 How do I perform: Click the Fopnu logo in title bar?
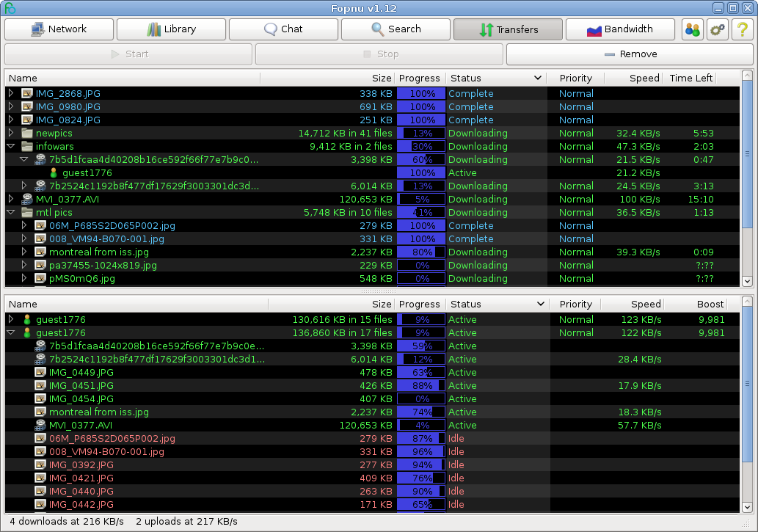tap(10, 8)
